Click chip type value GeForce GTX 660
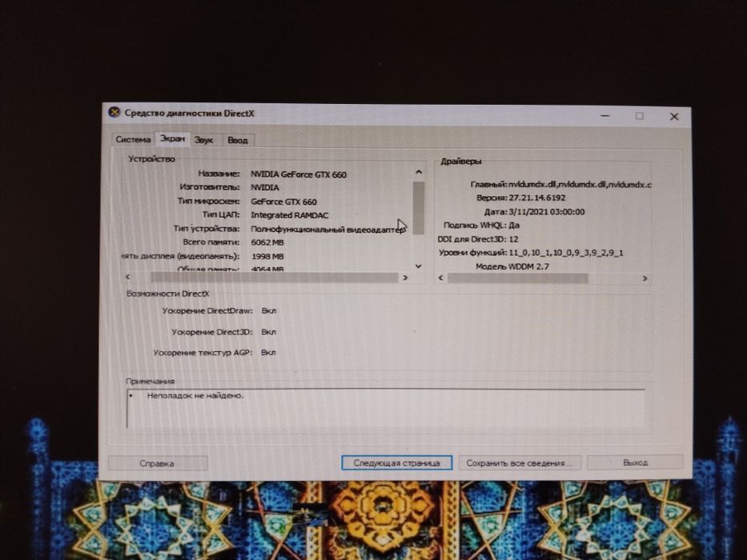 [x=284, y=202]
